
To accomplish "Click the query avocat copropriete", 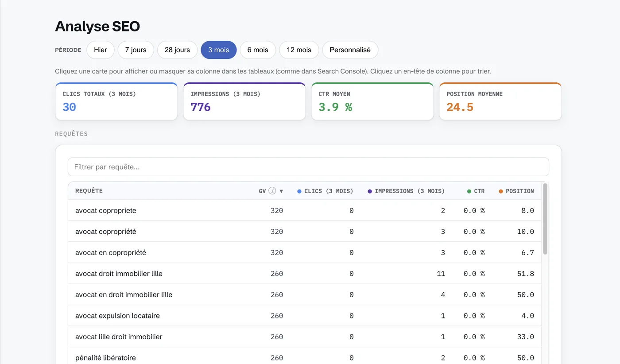I will tap(106, 211).
